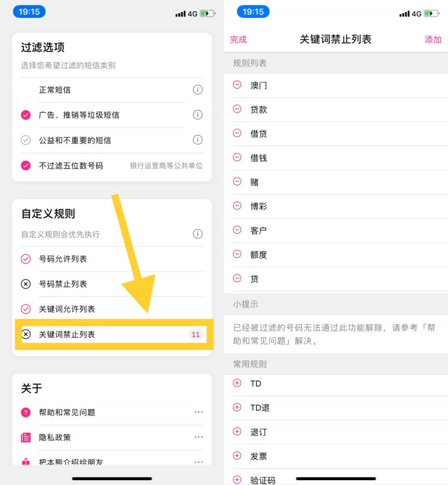Add 发票 keyword via plus icon
Image resolution: width=448 pixels, height=485 pixels.
(237, 455)
